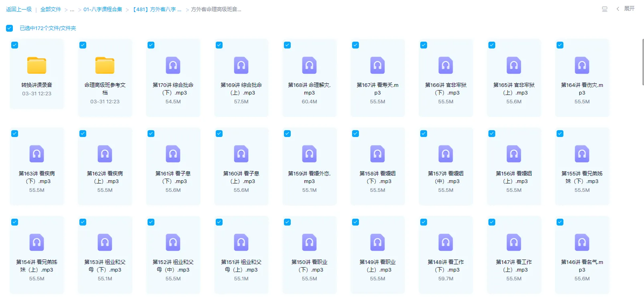
Task: Click the audio icon for 第157讲 看婚姻（中）
Action: pyautogui.click(x=446, y=154)
